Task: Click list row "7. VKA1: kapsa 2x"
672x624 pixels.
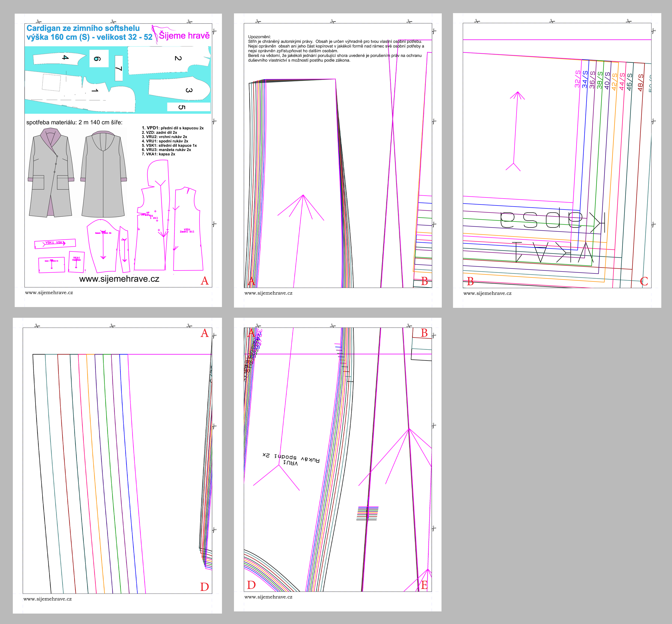Action: pyautogui.click(x=158, y=154)
